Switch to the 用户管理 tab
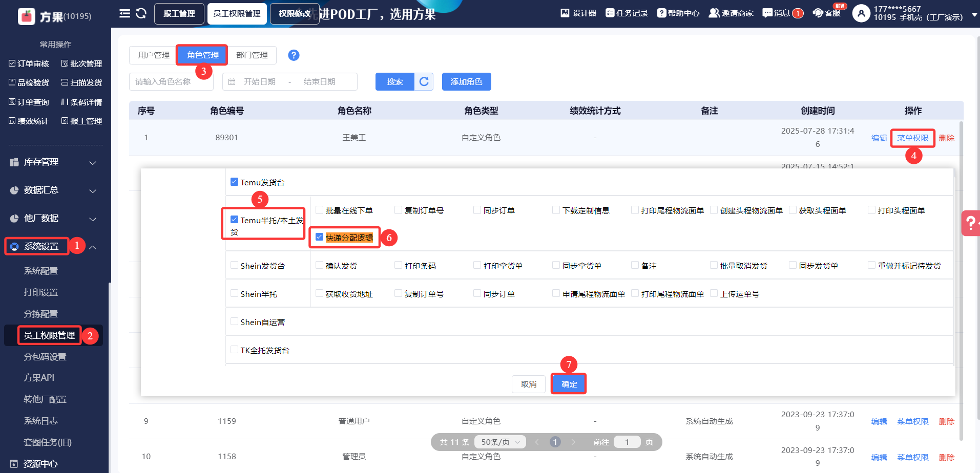The image size is (980, 473). (x=153, y=55)
